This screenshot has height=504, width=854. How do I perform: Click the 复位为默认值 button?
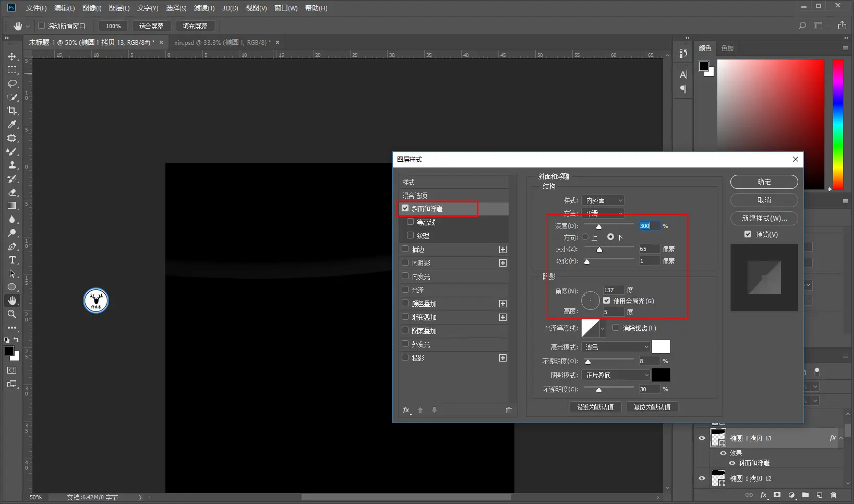point(652,407)
